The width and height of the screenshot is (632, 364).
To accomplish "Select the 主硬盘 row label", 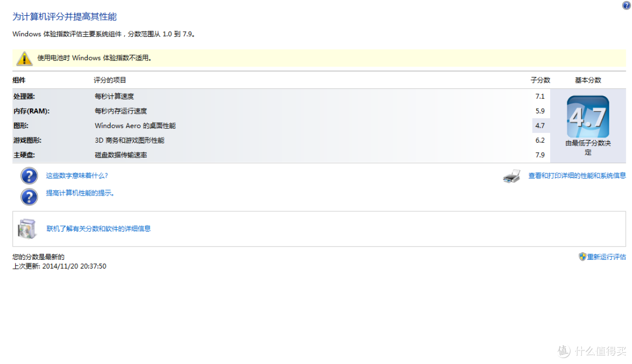I will (24, 155).
